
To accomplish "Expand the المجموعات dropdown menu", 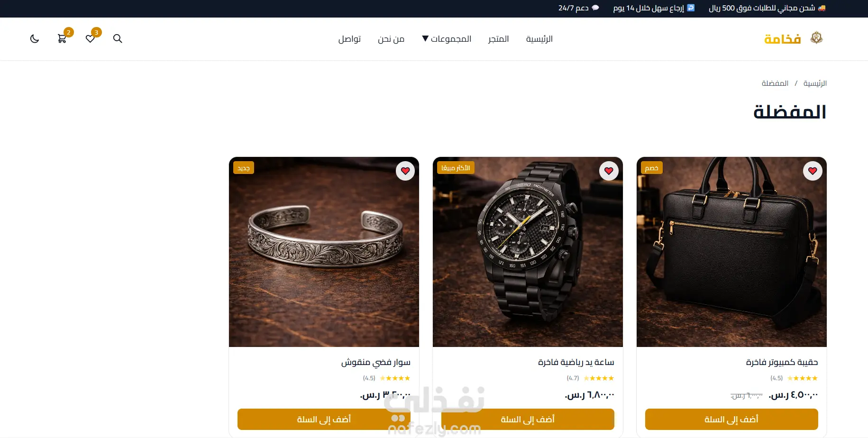I will point(447,39).
